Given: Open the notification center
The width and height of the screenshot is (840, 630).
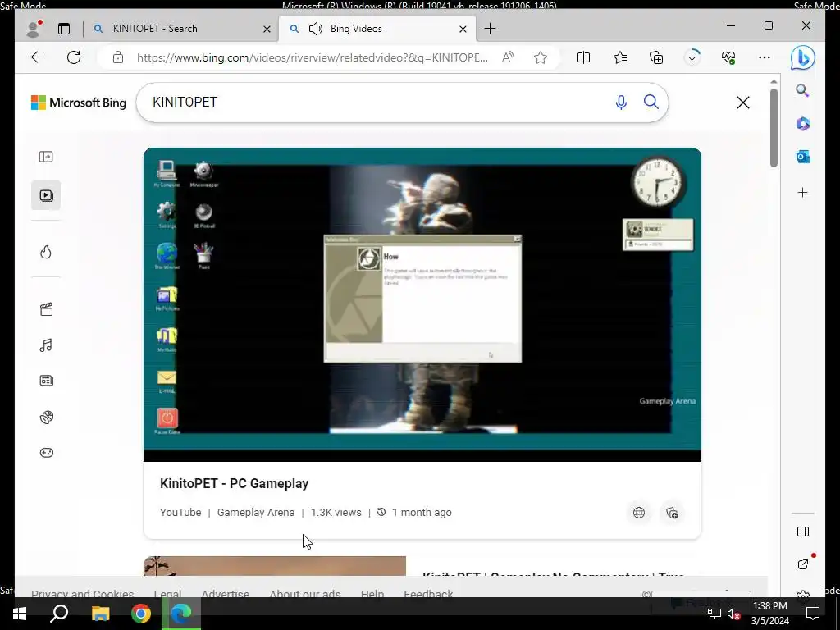Looking at the screenshot, I should pos(813,614).
